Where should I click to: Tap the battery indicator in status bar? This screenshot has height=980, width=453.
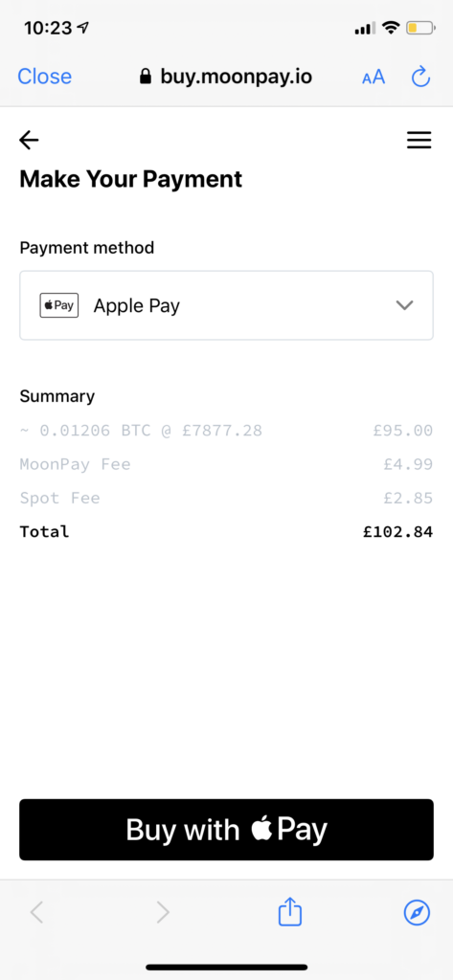point(420,28)
